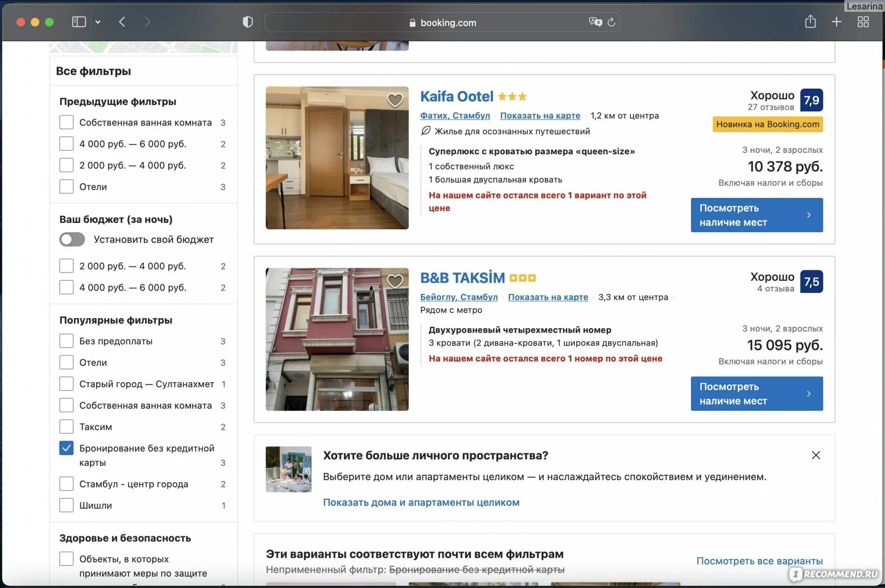The image size is (885, 588).
Task: View availability for Kaifa Ootel
Action: point(757,215)
